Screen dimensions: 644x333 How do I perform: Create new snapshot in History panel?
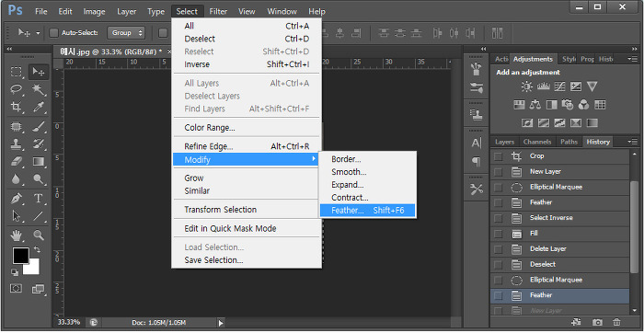pos(597,322)
